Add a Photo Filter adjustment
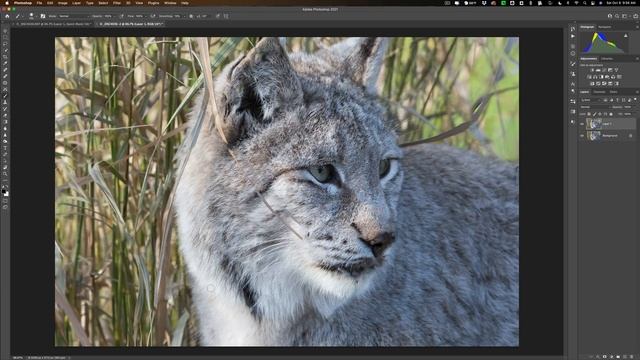This screenshot has height=360, width=640. 607,77
